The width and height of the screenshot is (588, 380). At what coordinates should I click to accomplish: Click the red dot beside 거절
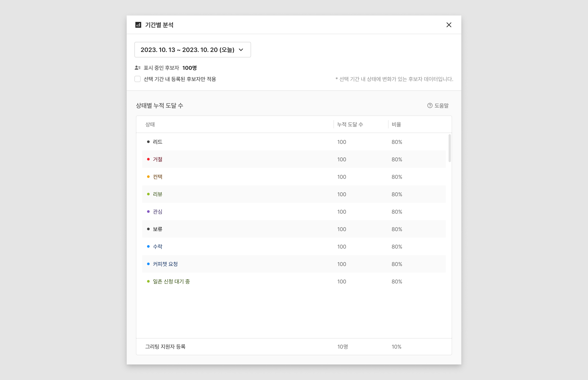(148, 159)
